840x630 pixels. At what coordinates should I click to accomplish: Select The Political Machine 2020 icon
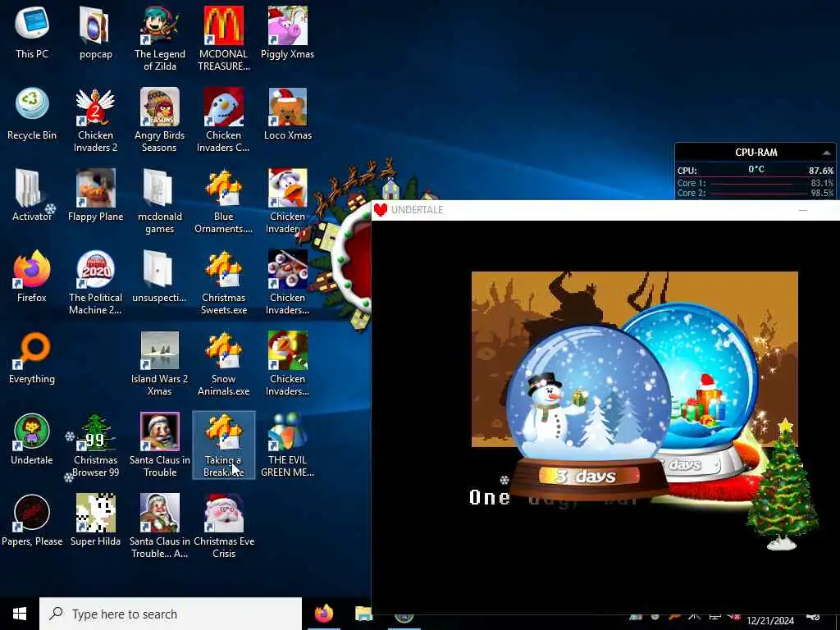[95, 283]
